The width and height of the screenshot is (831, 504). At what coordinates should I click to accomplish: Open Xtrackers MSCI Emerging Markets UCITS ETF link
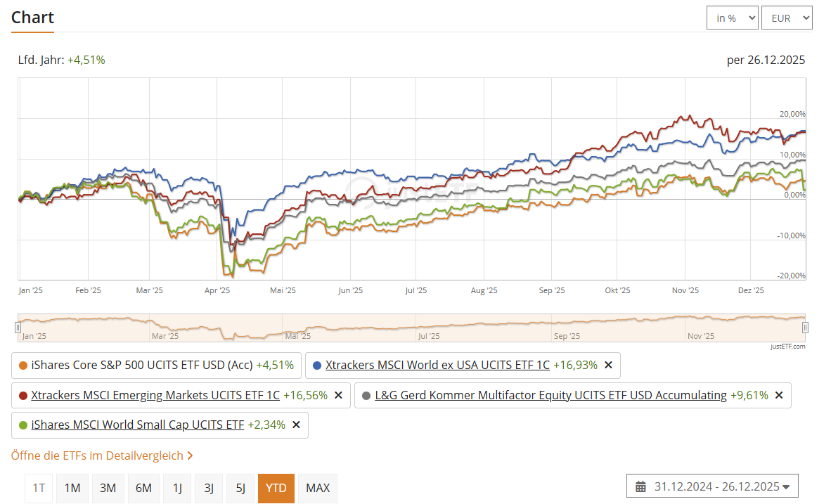point(155,395)
